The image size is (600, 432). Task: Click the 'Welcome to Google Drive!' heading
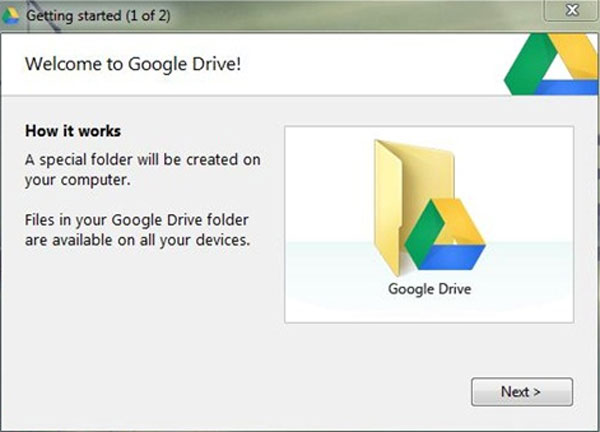(x=133, y=64)
